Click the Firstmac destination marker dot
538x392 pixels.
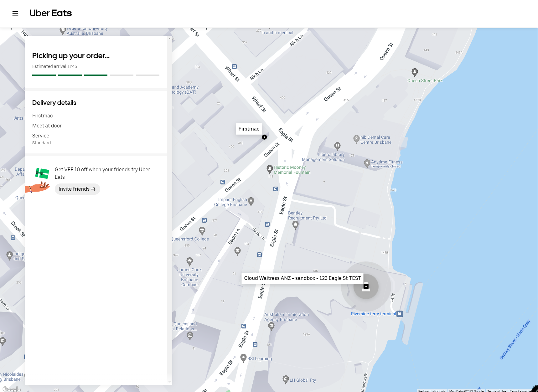(x=264, y=137)
